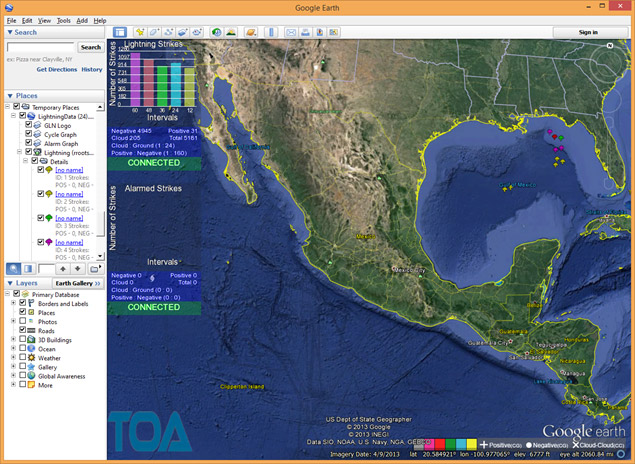This screenshot has height=464, width=635.
Task: Show historical imagery with the clock icon
Action: [217, 32]
